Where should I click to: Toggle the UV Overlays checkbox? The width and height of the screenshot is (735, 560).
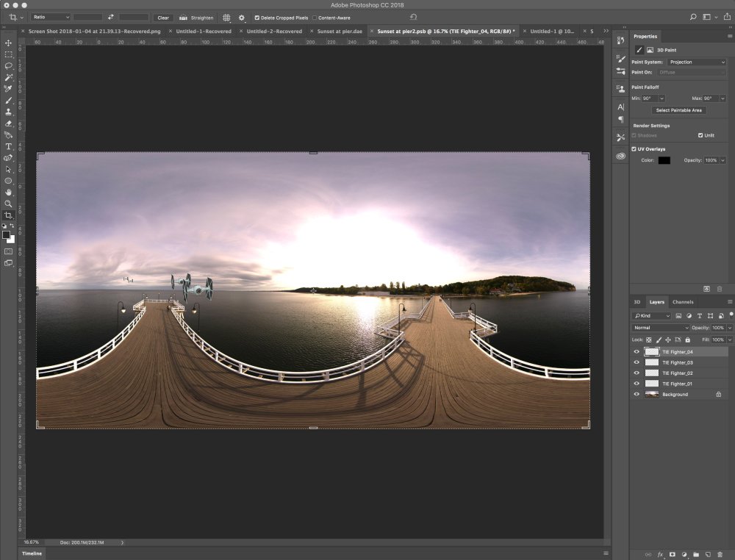[x=634, y=149]
